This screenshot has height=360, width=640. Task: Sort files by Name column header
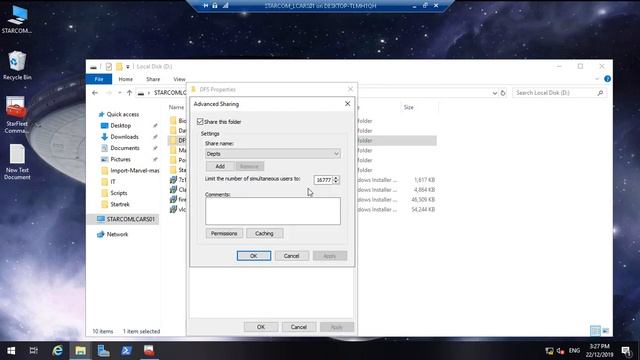point(176,107)
